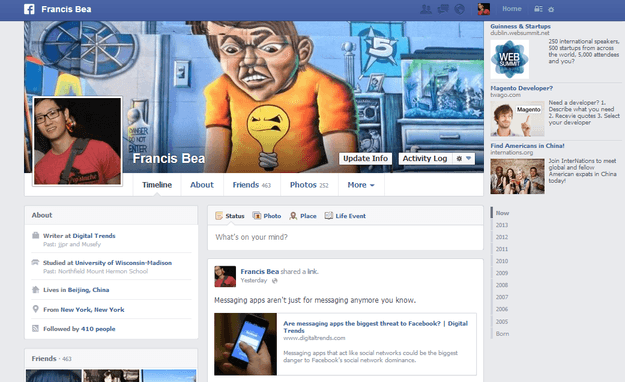Click post author thumbnail
The width and height of the screenshot is (625, 382).
coord(225,276)
